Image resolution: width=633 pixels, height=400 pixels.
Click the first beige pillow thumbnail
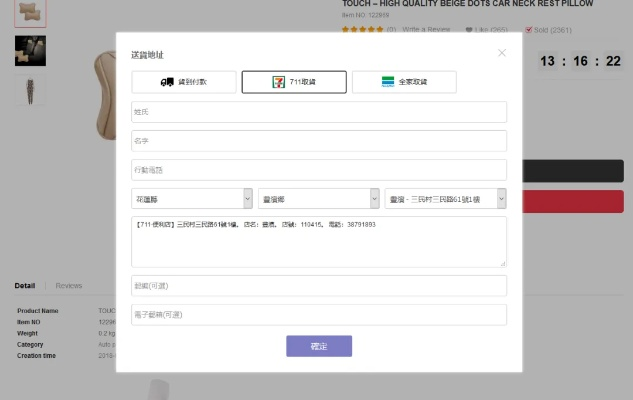30,12
